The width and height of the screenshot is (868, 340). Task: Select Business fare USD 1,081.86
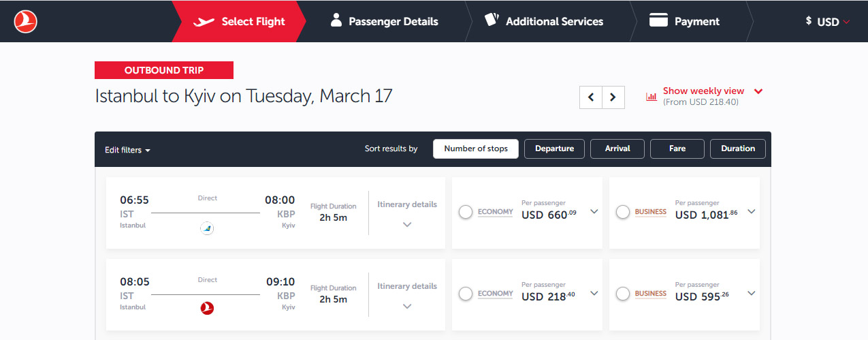click(622, 213)
